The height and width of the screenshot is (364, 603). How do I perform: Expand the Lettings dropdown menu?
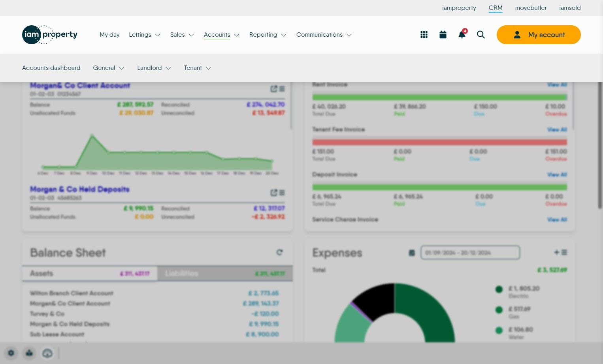click(145, 35)
